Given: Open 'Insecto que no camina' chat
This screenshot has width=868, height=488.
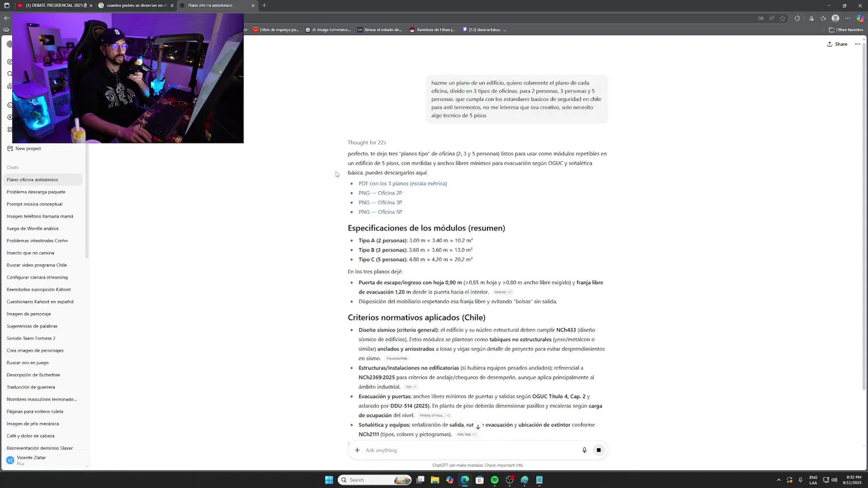Looking at the screenshot, I should [43, 253].
